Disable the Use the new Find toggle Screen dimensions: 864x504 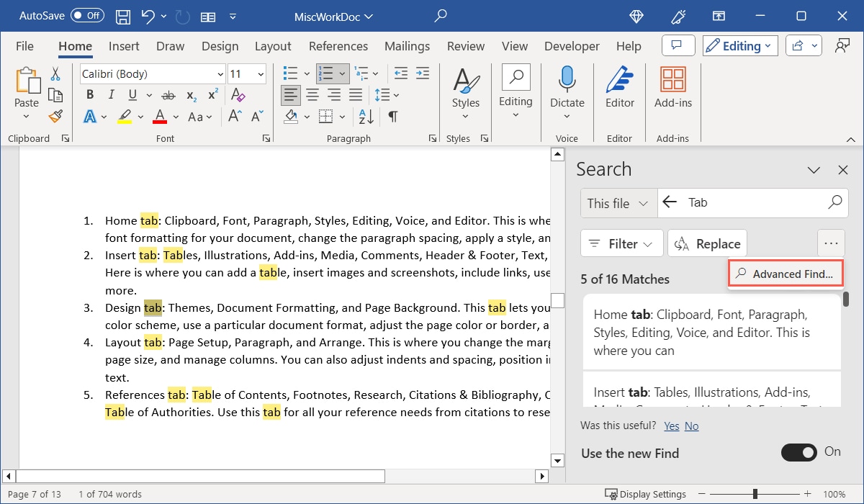[x=799, y=453]
